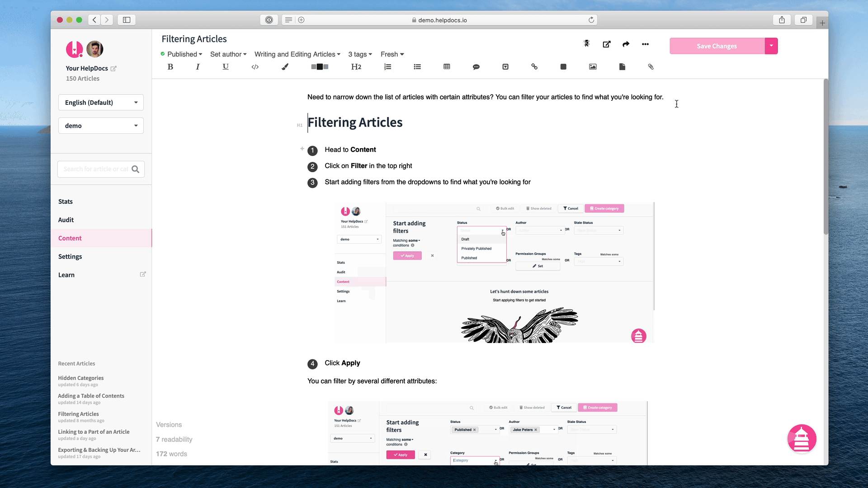This screenshot has height=488, width=868.
Task: Click the Save Changes button
Action: point(717,46)
